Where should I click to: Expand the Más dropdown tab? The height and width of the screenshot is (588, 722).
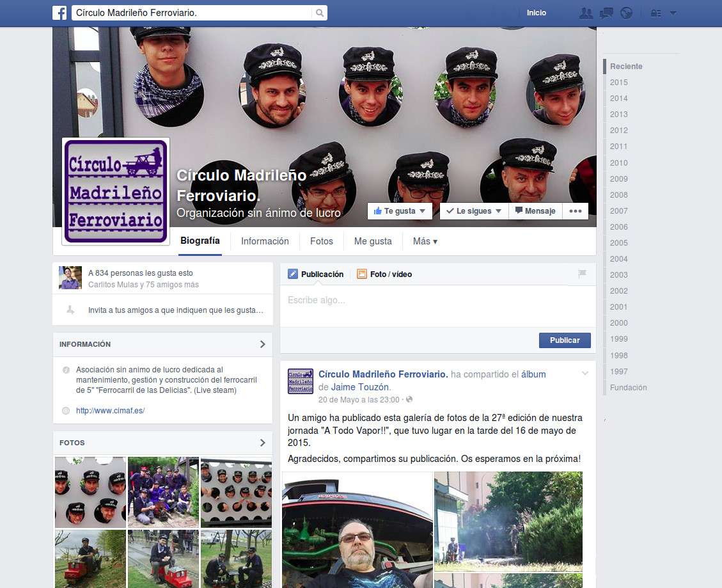pyautogui.click(x=425, y=241)
